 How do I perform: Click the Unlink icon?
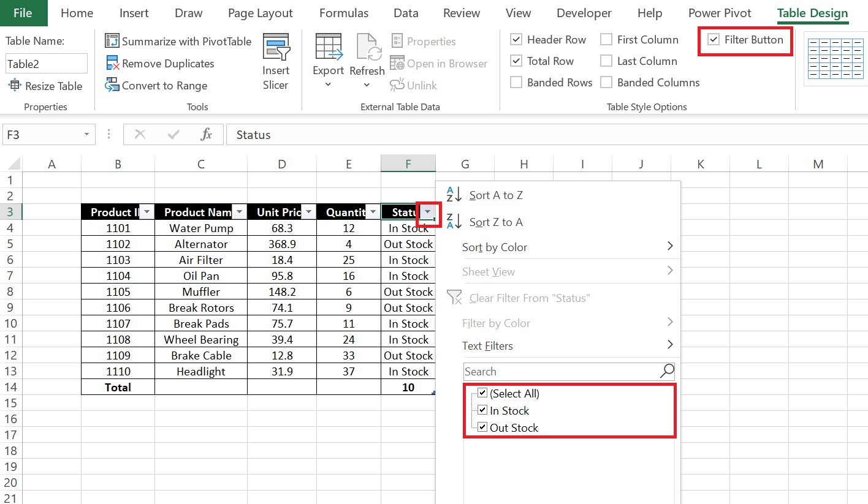tap(414, 85)
